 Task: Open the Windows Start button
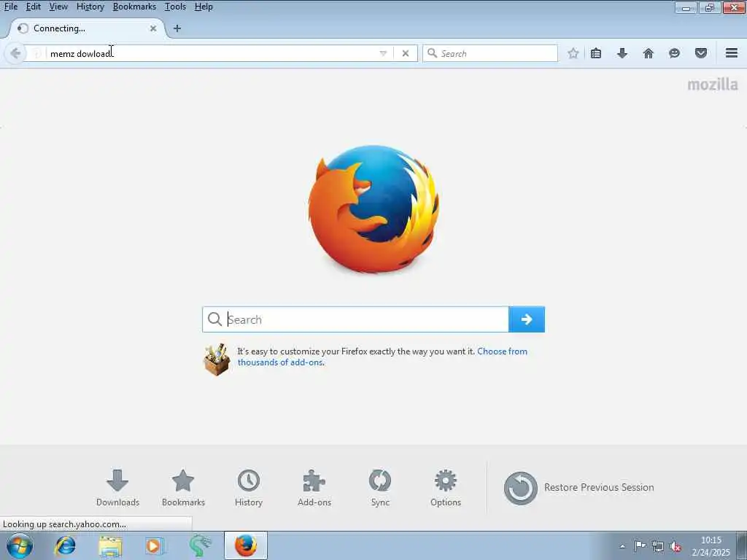pos(20,545)
